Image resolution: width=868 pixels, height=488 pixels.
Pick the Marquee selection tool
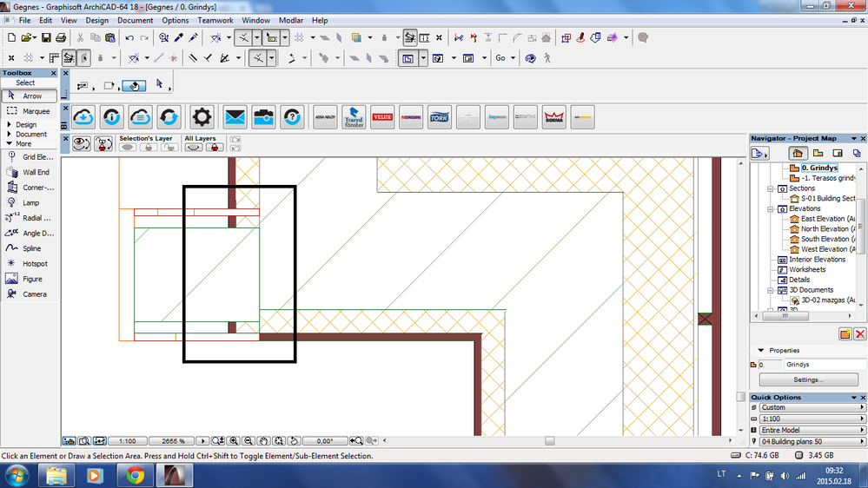tap(30, 111)
